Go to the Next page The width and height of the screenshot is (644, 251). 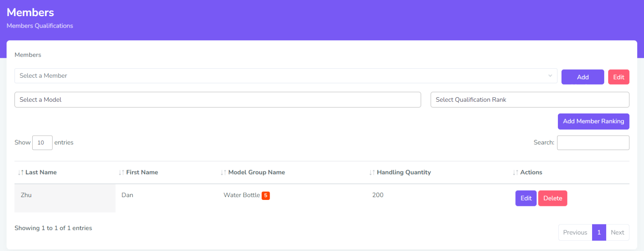point(617,232)
